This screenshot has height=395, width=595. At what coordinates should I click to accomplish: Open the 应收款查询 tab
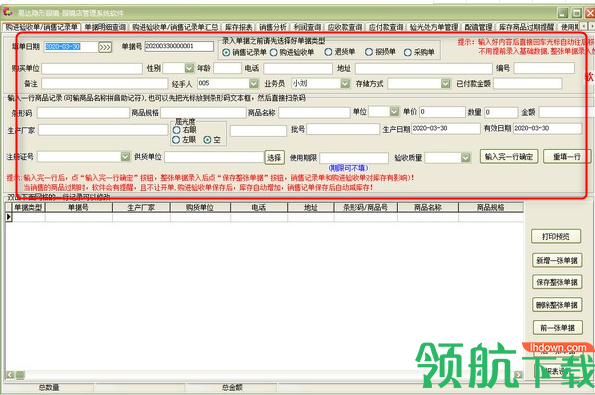(x=345, y=27)
